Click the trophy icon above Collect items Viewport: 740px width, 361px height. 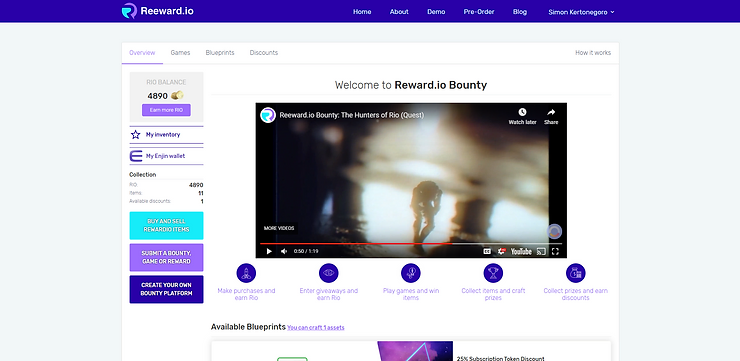click(493, 273)
